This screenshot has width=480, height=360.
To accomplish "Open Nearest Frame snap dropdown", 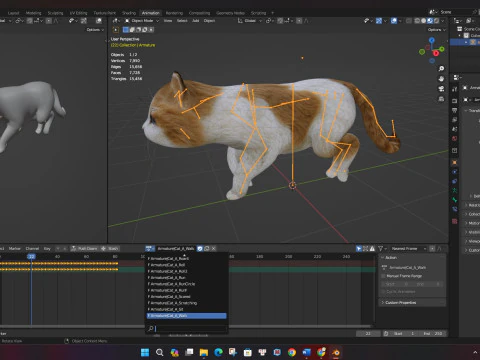I will pos(408,249).
